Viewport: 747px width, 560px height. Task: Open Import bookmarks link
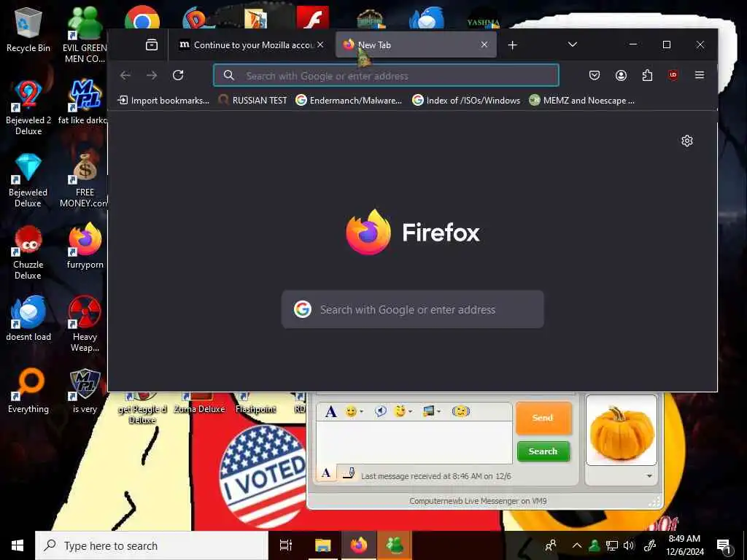click(163, 101)
